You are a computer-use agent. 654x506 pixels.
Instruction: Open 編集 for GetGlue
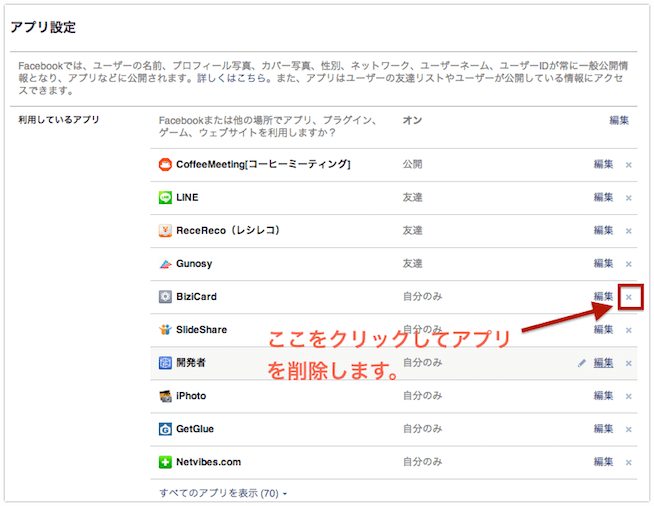tap(604, 428)
